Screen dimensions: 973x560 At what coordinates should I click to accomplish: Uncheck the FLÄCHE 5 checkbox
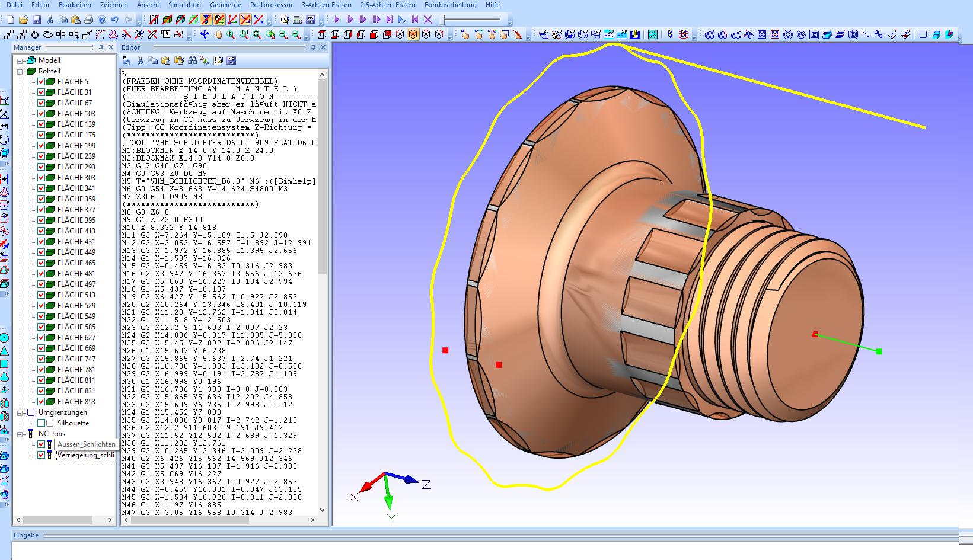[x=42, y=82]
